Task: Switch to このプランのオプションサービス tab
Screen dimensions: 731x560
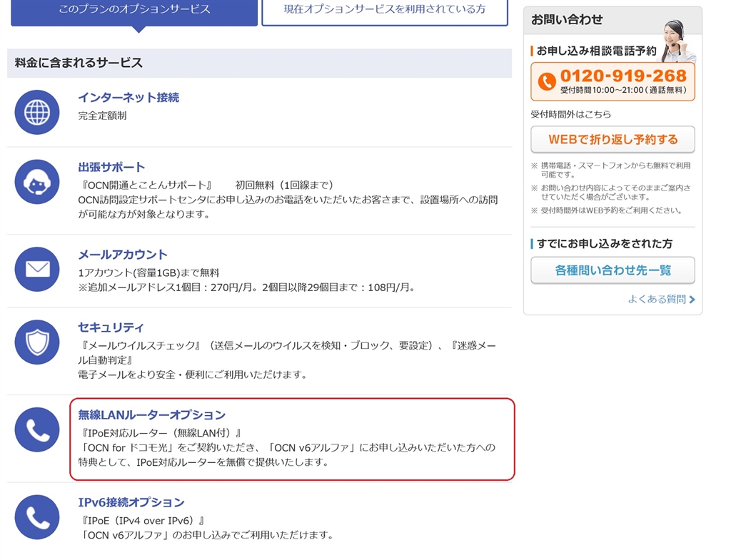Action: [x=134, y=11]
